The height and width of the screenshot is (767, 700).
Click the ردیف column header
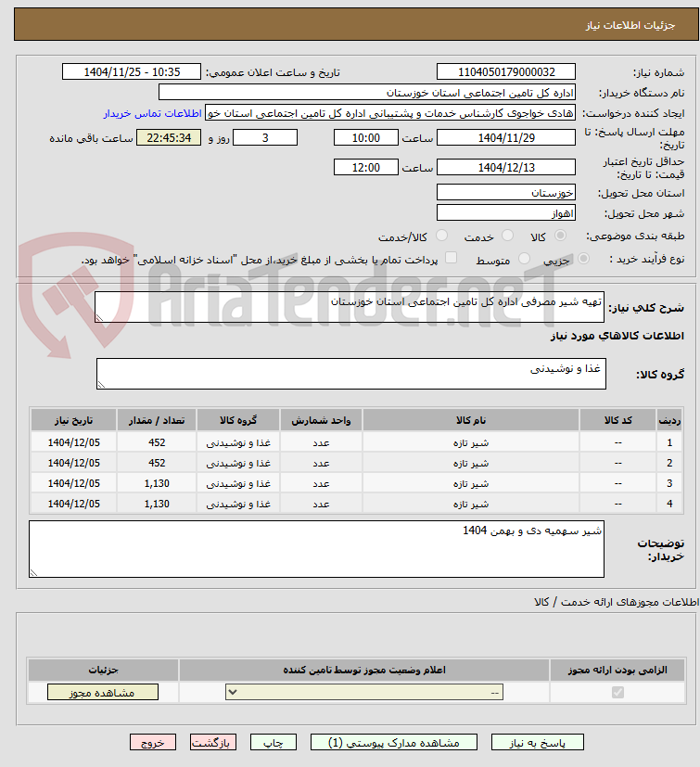tap(669, 420)
